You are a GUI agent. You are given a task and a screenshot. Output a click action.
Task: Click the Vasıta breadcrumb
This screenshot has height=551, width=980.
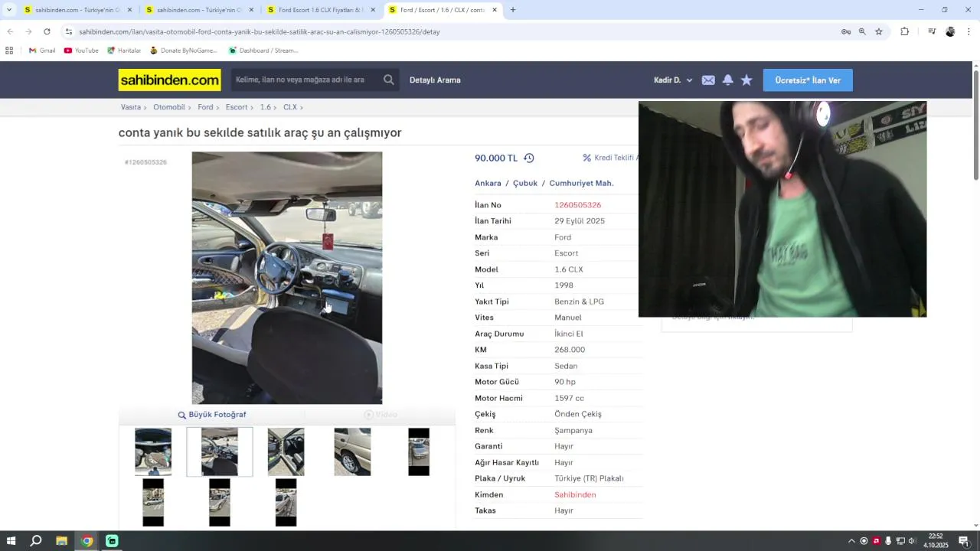(131, 107)
